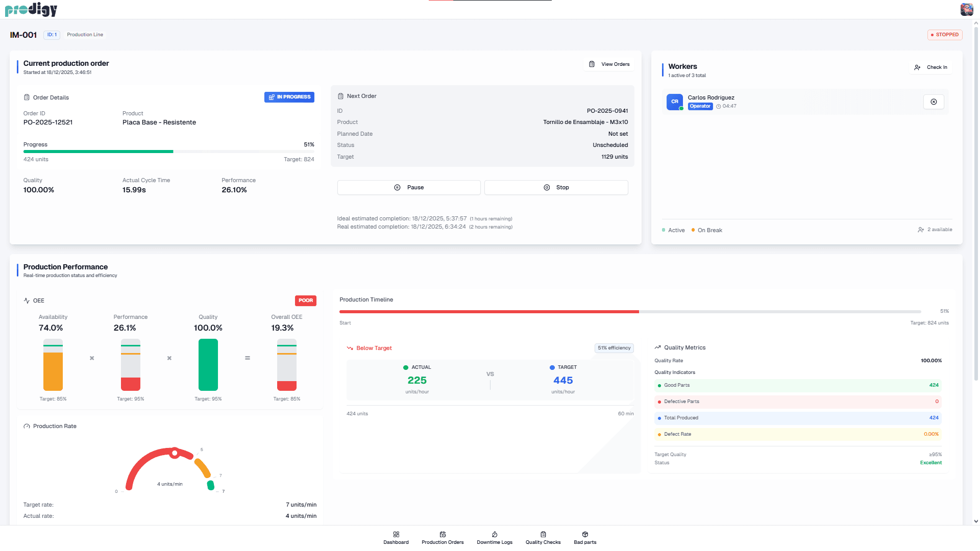Open the Quality Checks page

coord(543,538)
